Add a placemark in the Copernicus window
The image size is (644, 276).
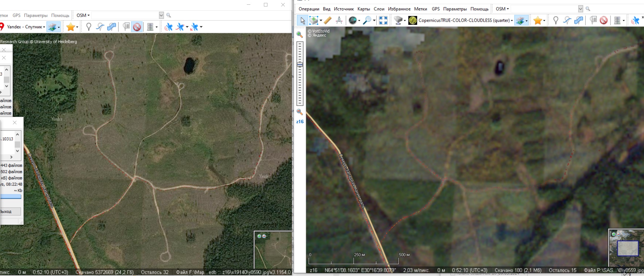tap(555, 20)
